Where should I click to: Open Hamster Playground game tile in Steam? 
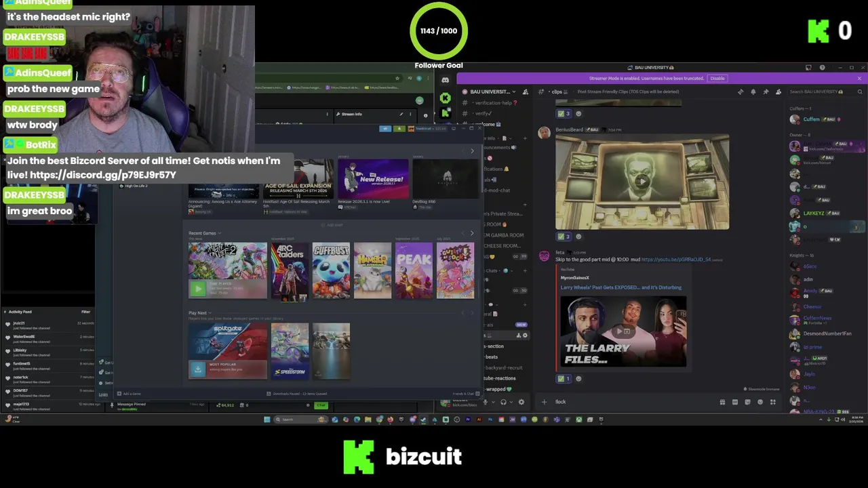pyautogui.click(x=372, y=271)
